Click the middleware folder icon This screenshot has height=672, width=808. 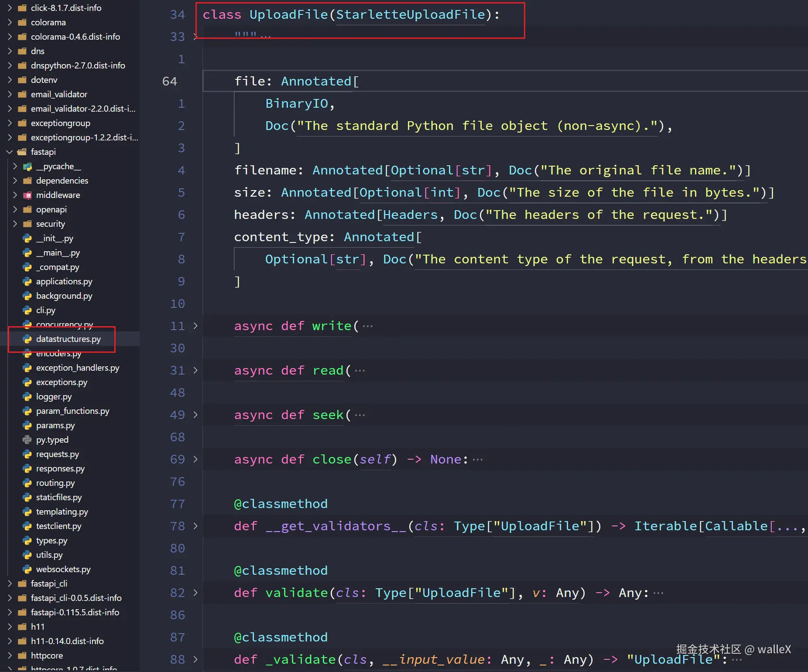27,195
